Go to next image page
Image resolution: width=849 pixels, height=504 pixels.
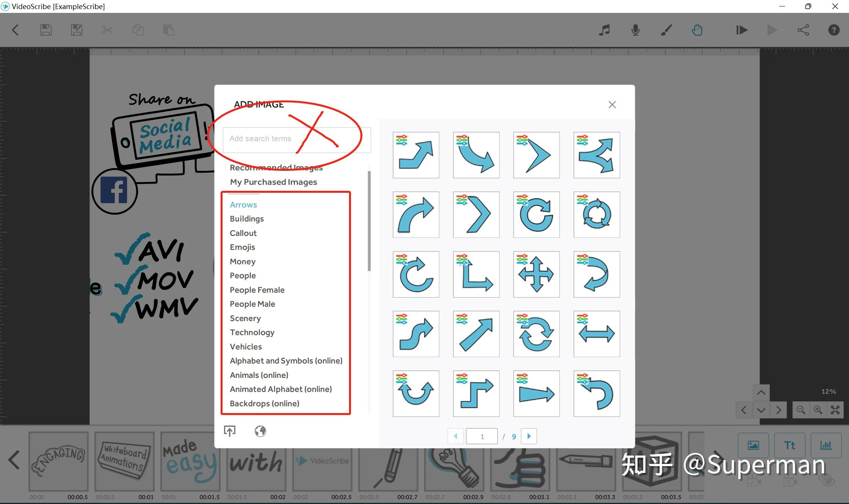(529, 436)
